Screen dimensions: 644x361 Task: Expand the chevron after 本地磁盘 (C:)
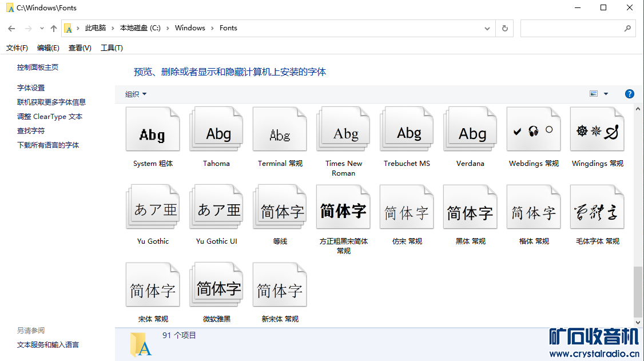pos(168,28)
